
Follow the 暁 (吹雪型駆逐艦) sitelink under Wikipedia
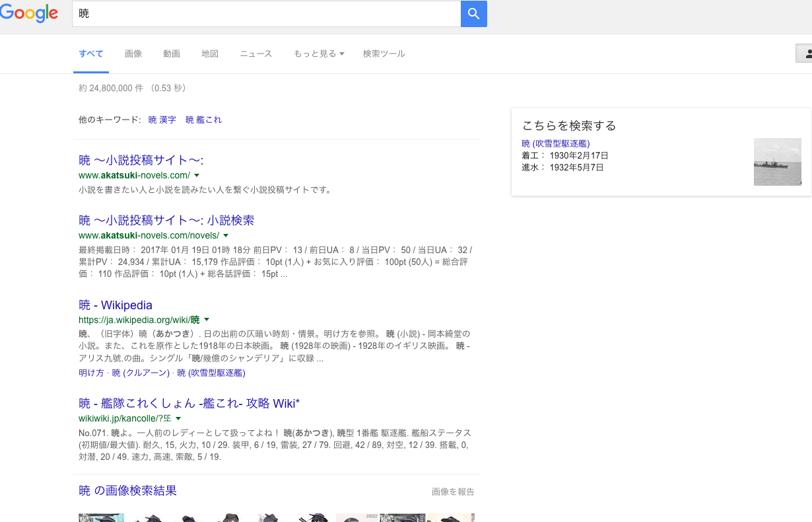click(x=211, y=373)
